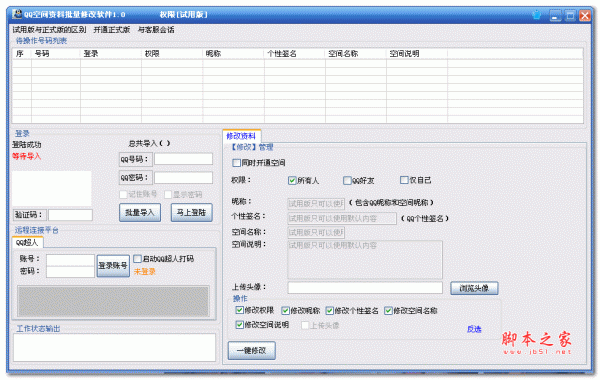Screen dimensions: 600x380
Task: Toggle the 所有人 permission checkbox
Action: tap(292, 180)
